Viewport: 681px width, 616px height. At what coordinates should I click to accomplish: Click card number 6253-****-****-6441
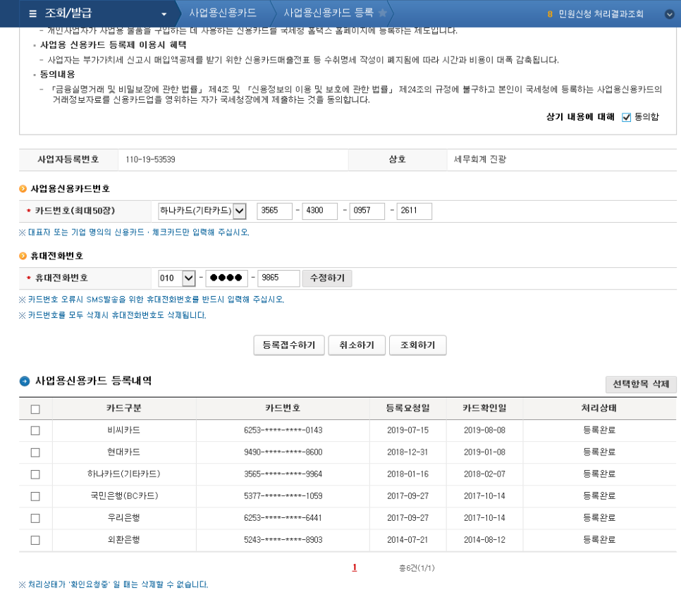click(283, 518)
